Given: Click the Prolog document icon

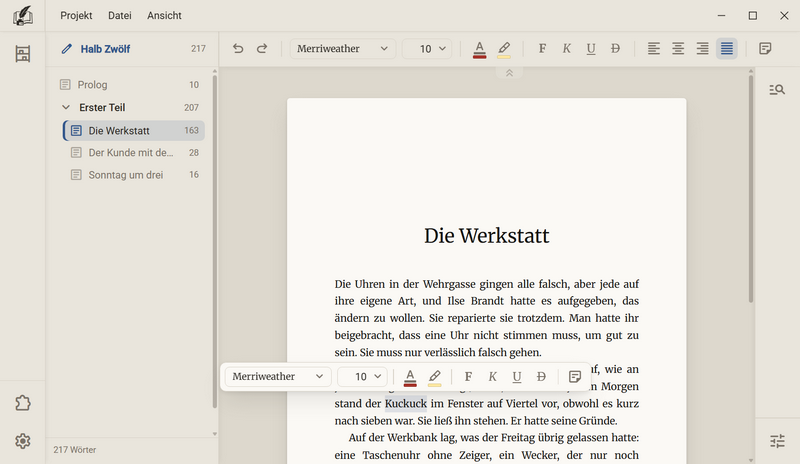Looking at the screenshot, I should [65, 85].
